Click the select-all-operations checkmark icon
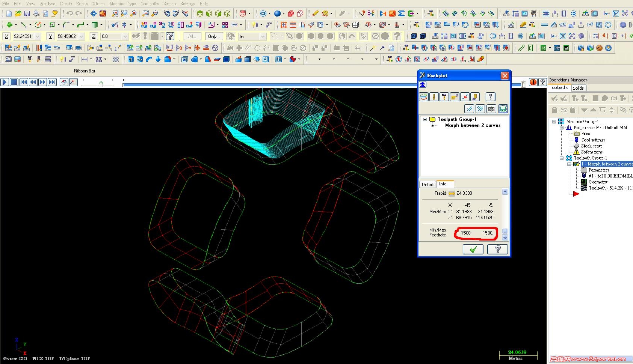This screenshot has height=364, width=633. [554, 98]
